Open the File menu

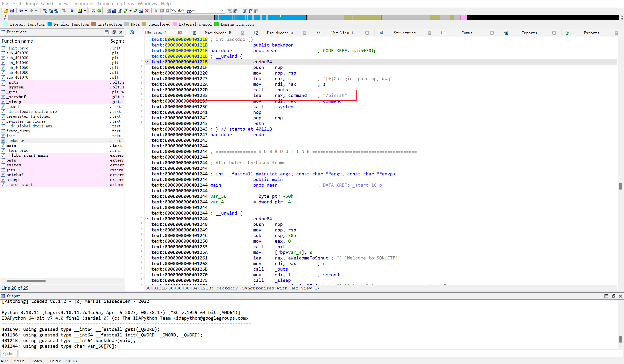[5, 4]
